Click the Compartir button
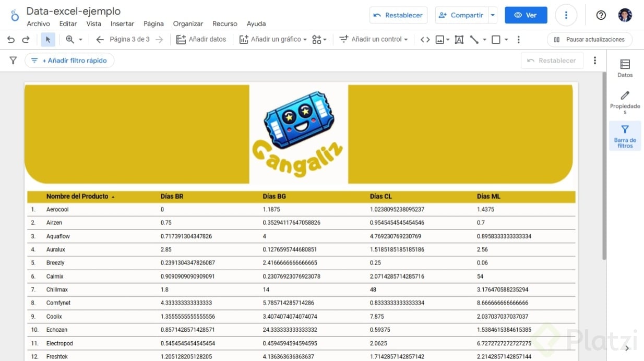This screenshot has height=361, width=644. [461, 15]
